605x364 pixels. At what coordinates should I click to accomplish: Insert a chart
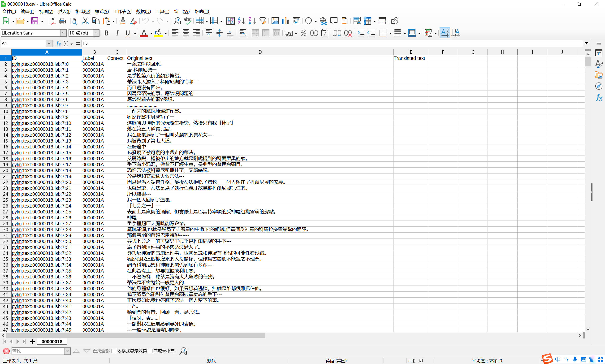[x=285, y=21]
